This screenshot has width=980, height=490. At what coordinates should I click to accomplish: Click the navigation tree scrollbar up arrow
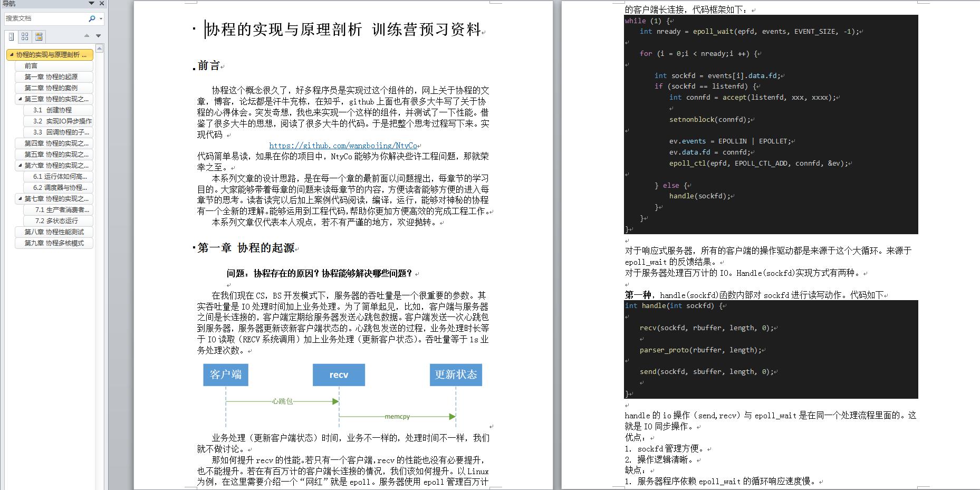99,47
